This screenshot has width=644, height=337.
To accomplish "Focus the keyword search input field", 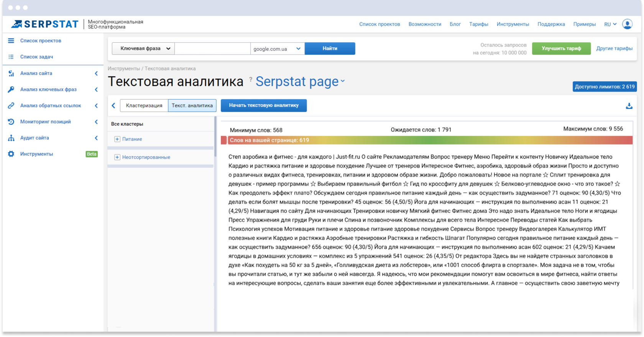I will (212, 48).
